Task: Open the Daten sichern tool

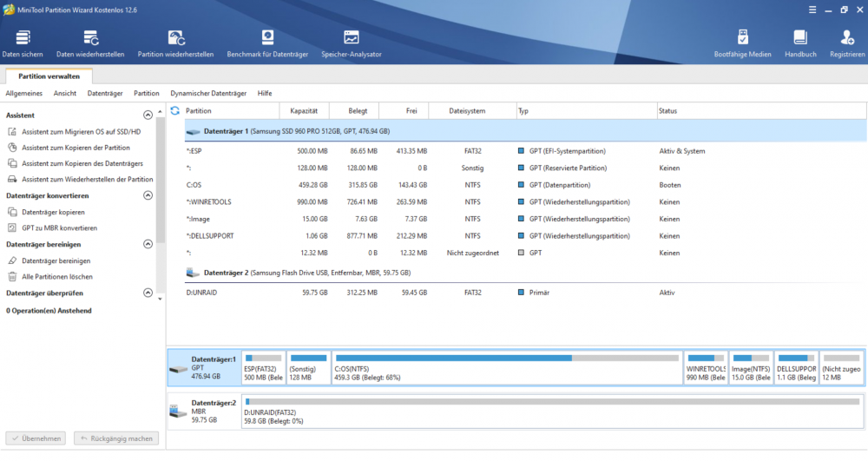Action: tap(23, 43)
